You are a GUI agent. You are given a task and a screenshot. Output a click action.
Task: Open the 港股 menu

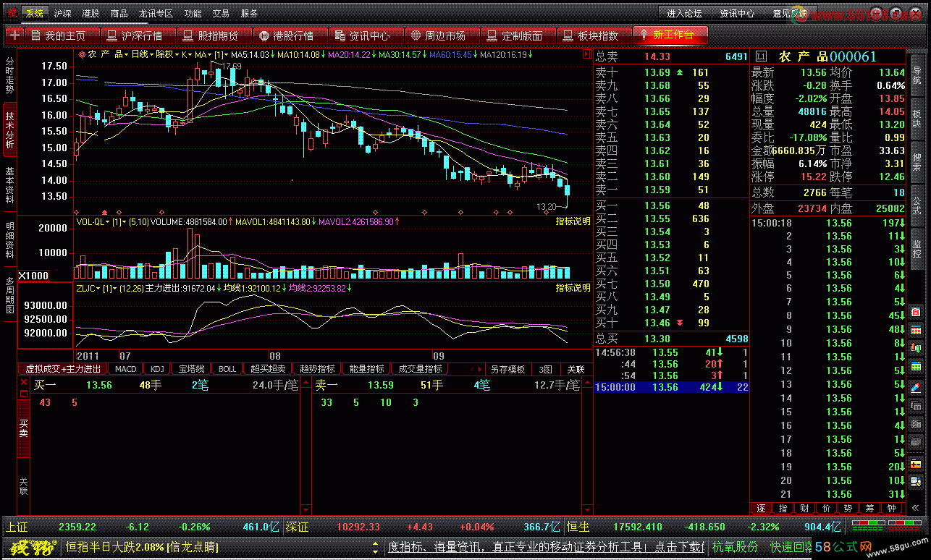tap(91, 13)
